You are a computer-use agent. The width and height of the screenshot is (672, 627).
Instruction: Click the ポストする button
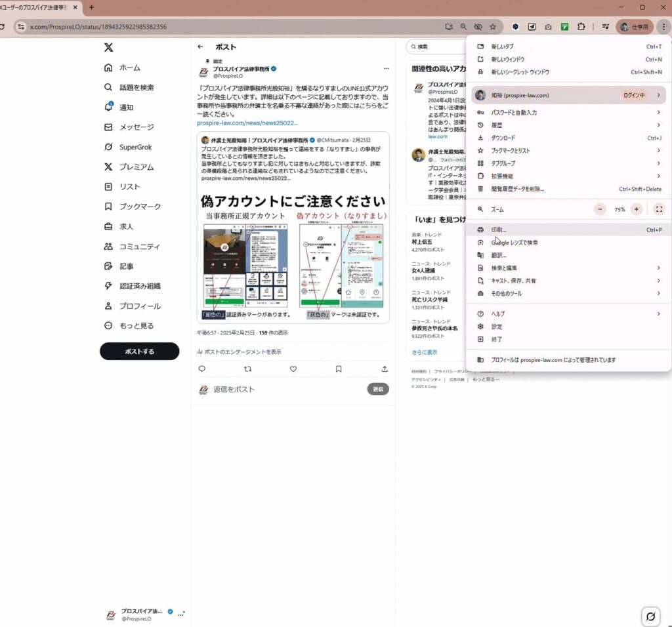[x=139, y=351]
